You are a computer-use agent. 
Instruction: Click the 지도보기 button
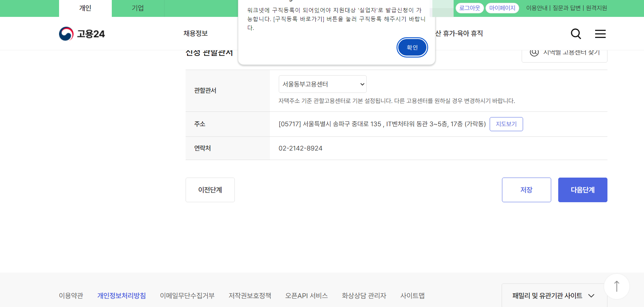[x=506, y=124]
